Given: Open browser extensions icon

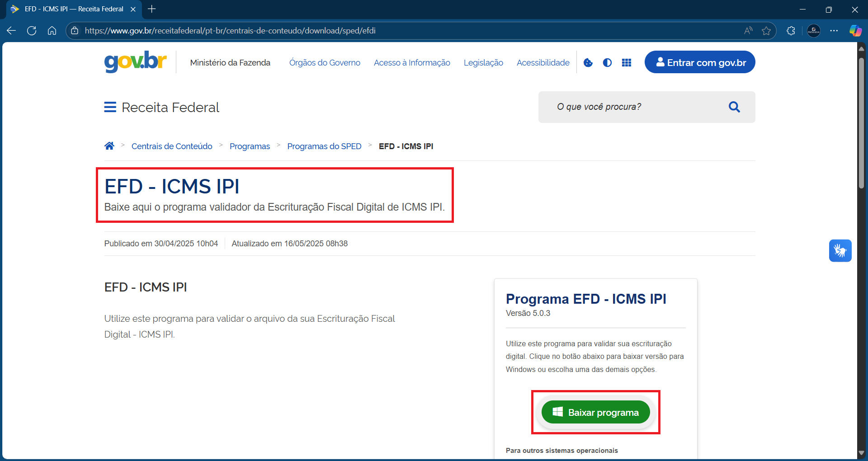Looking at the screenshot, I should pyautogui.click(x=791, y=31).
